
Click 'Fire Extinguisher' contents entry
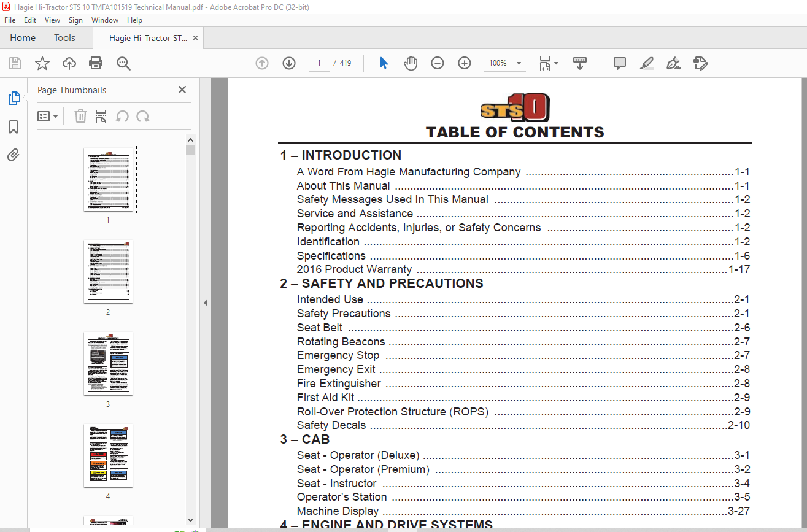pos(339,384)
